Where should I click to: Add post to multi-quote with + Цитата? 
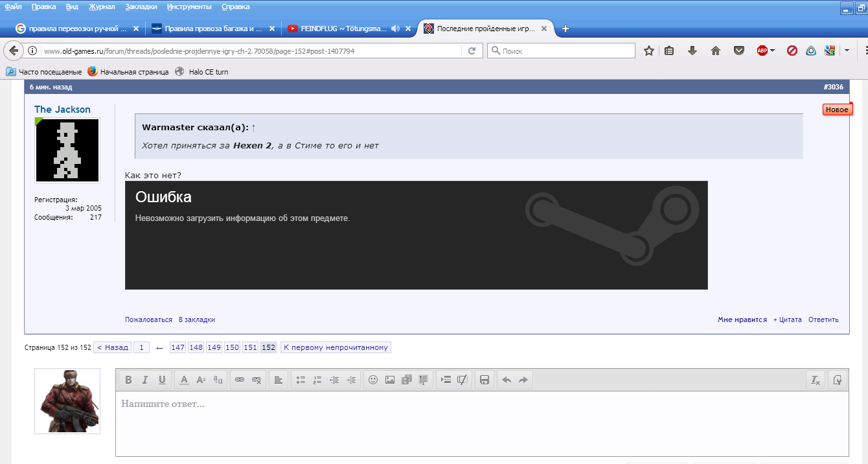(x=787, y=319)
